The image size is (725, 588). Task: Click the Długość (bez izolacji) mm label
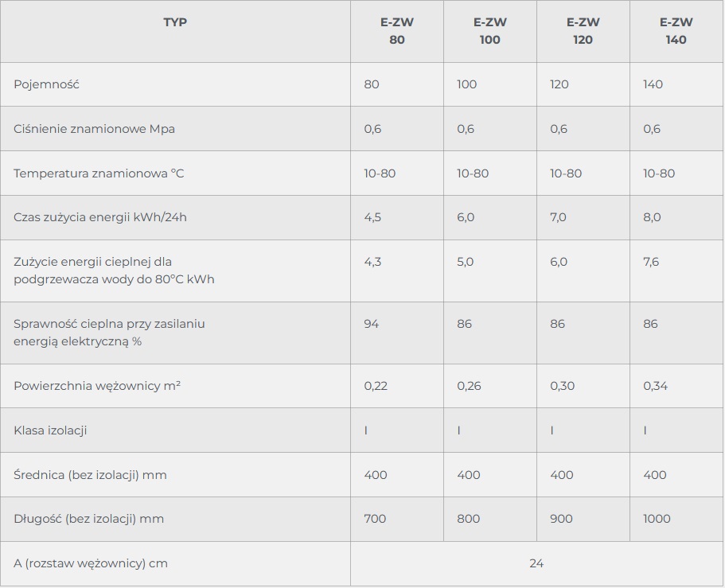click(89, 519)
